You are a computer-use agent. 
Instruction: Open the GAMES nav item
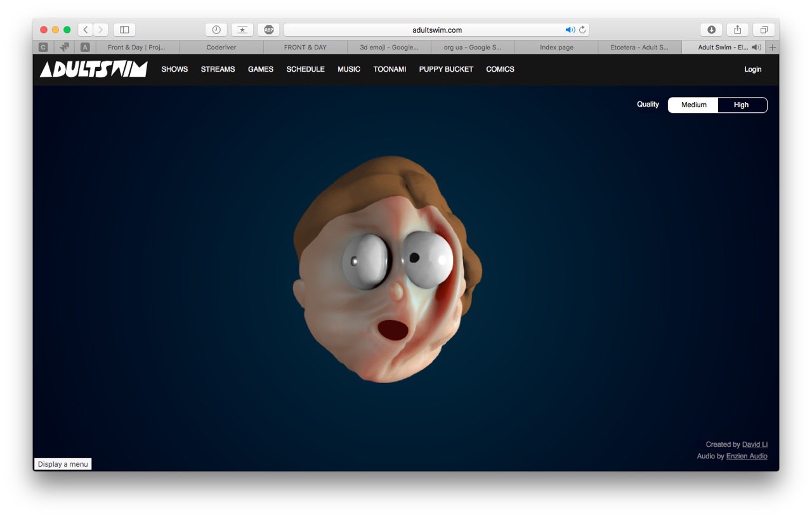pos(261,69)
